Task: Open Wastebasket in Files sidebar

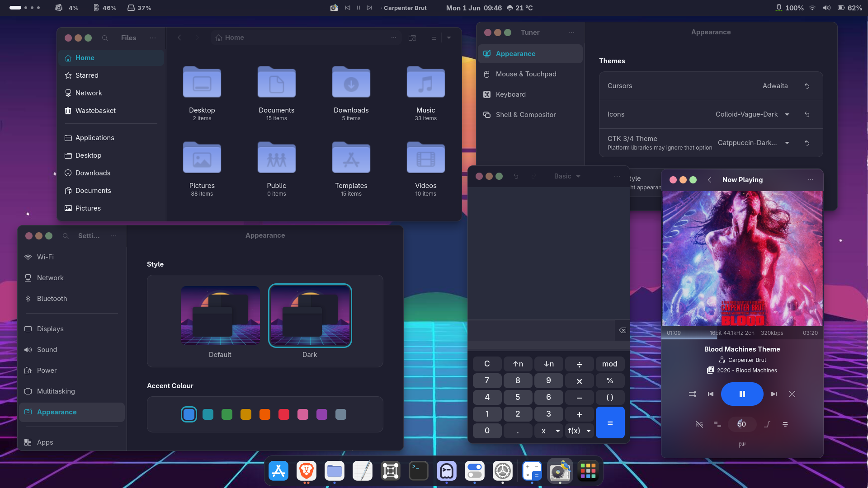Action: pyautogui.click(x=111, y=111)
